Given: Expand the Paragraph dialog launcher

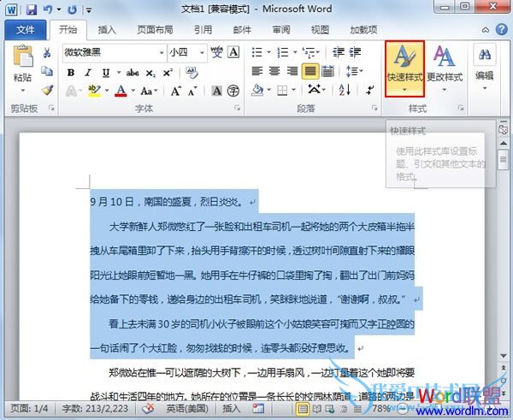Looking at the screenshot, I should pyautogui.click(x=374, y=108).
